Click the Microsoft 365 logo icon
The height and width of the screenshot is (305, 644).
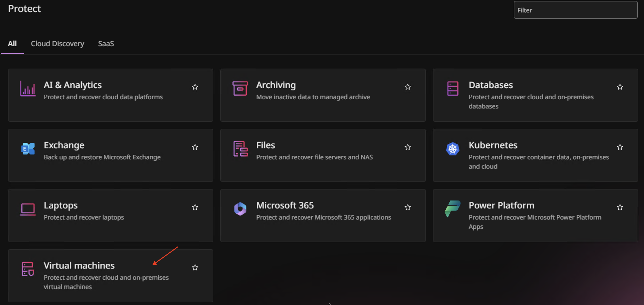coord(240,209)
